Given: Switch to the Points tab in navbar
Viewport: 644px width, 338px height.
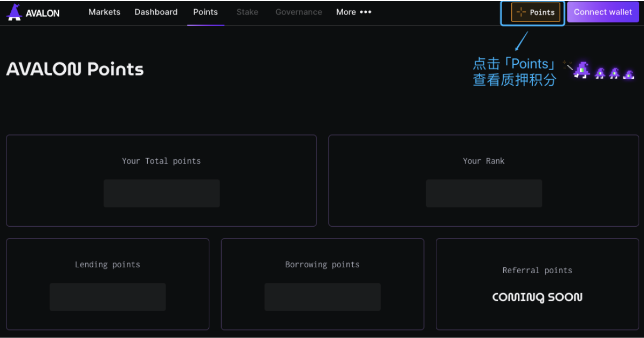Looking at the screenshot, I should click(x=205, y=12).
